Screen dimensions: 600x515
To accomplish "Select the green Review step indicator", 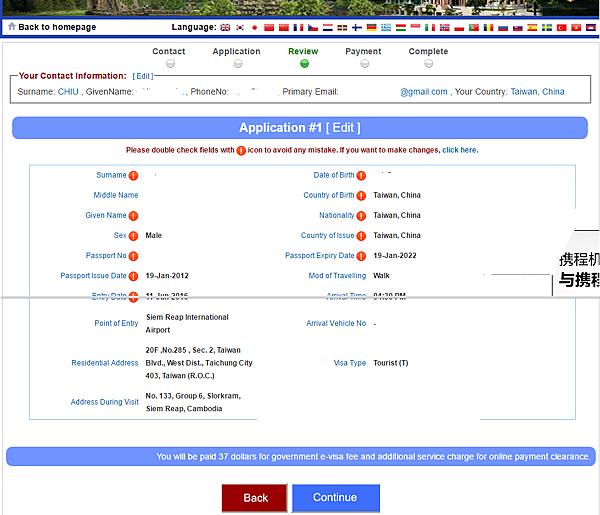I will (x=304, y=64).
